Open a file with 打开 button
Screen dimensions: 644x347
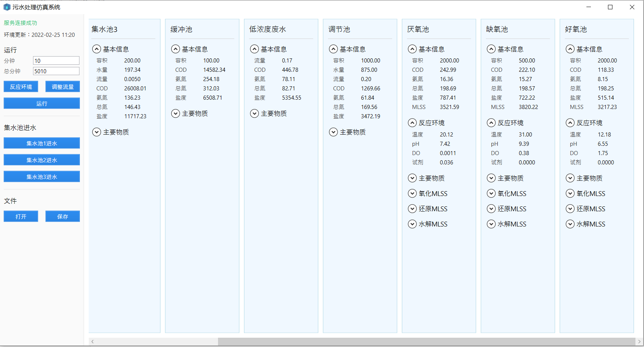(x=21, y=216)
